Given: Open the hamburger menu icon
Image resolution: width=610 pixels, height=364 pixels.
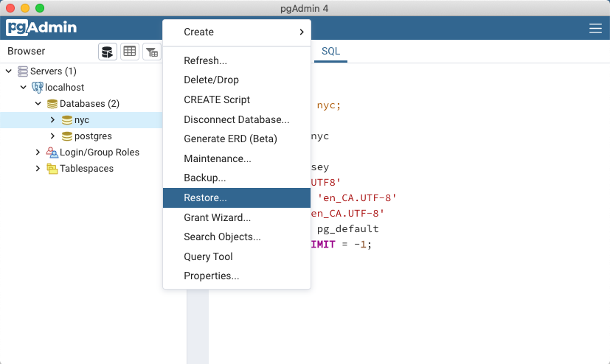Looking at the screenshot, I should click(595, 29).
